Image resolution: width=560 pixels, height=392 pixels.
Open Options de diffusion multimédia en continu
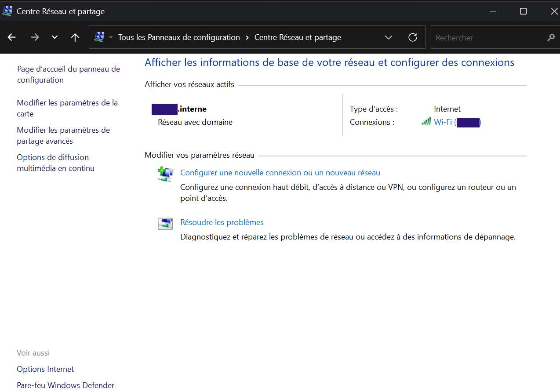tap(55, 163)
